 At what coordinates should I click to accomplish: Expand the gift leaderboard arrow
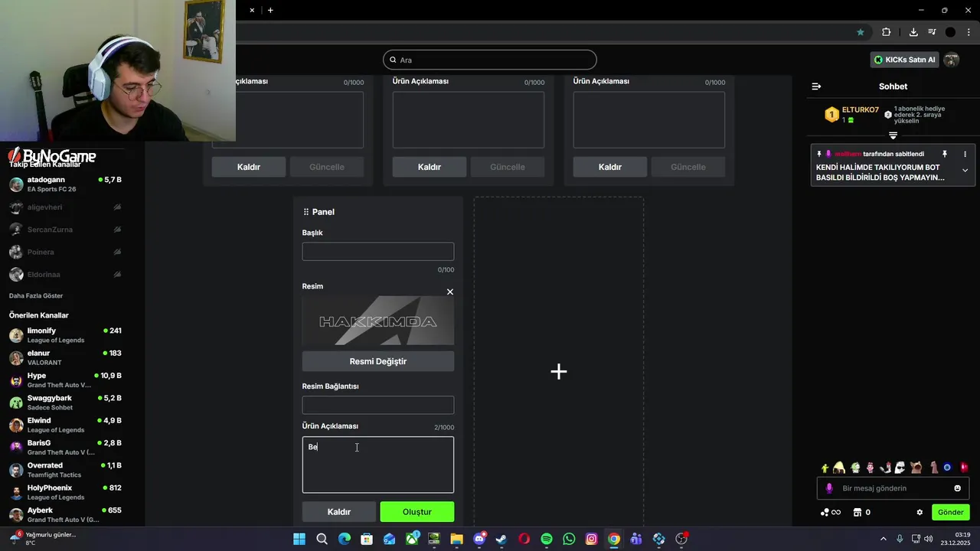893,135
